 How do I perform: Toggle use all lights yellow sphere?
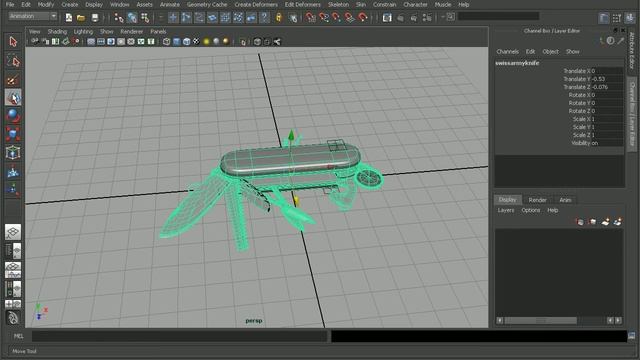[207, 42]
